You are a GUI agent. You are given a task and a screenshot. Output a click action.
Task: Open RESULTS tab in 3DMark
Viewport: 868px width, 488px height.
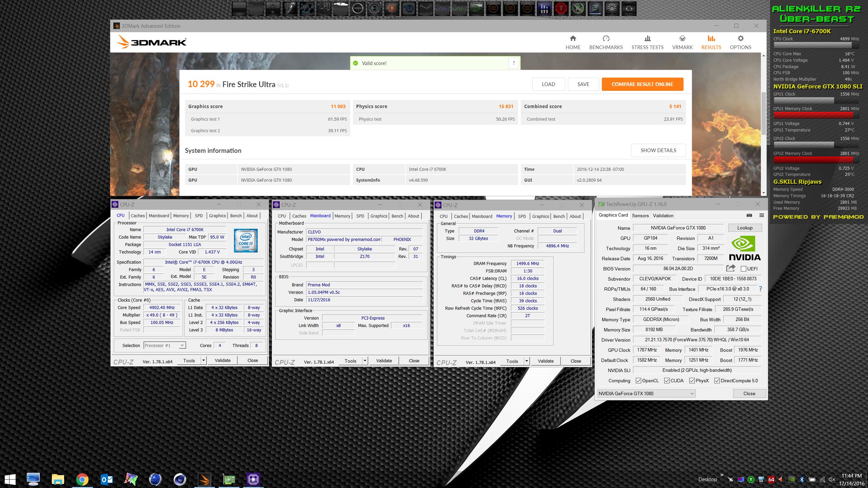(711, 42)
